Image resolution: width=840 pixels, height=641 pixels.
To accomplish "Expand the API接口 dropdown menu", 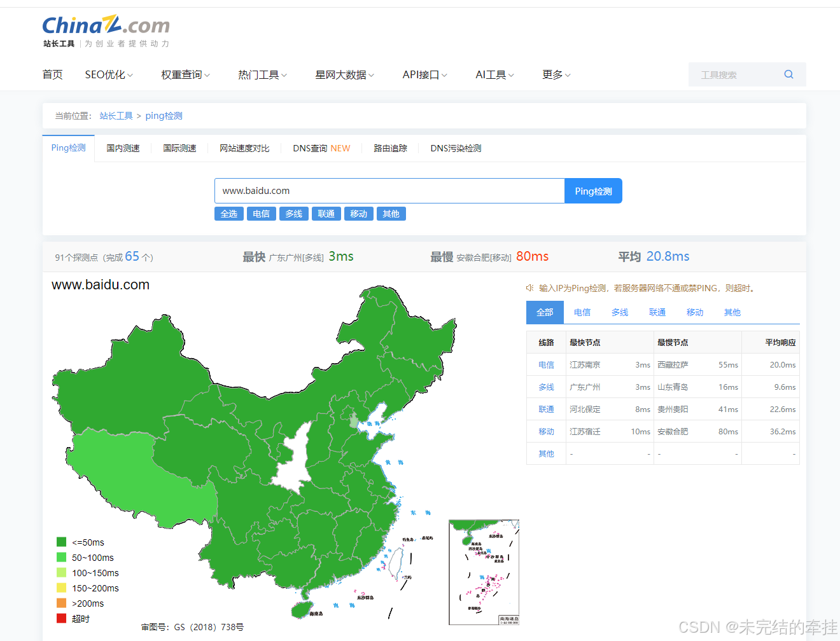I will coord(424,75).
